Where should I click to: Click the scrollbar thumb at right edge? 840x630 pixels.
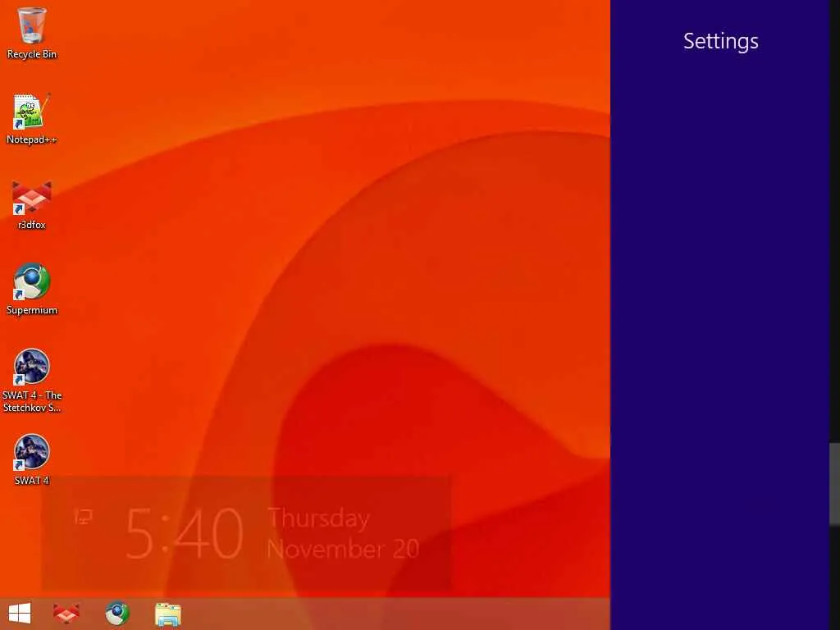(834, 484)
